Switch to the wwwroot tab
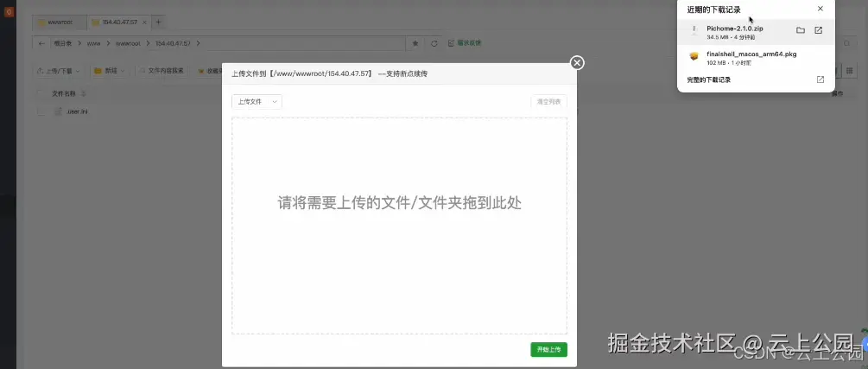The width and height of the screenshot is (868, 369). pyautogui.click(x=60, y=22)
